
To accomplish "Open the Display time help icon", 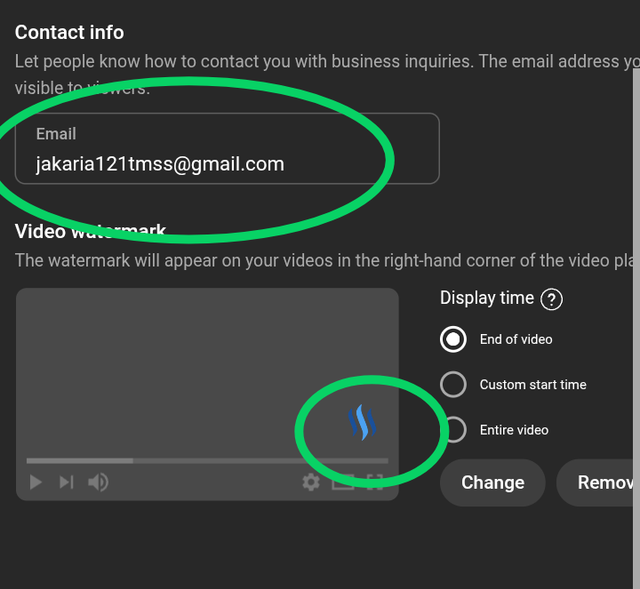I will tap(551, 300).
